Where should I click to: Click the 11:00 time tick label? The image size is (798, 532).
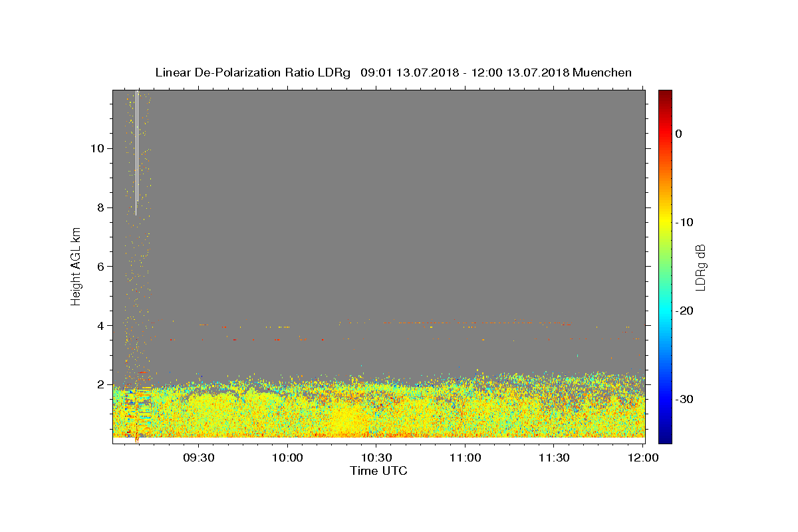tap(465, 458)
